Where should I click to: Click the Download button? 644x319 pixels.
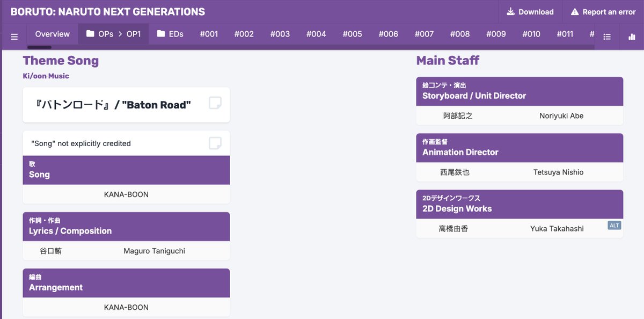(530, 12)
